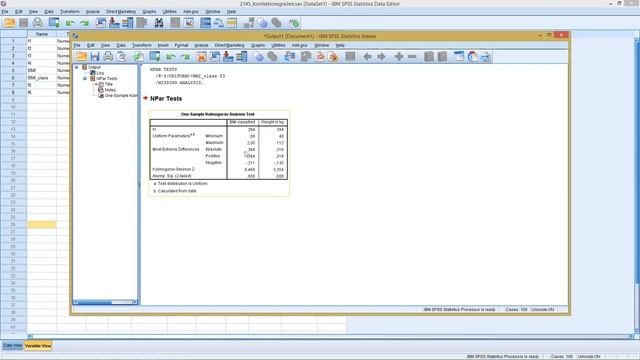This screenshot has height=360, width=640.
Task: Select Log item in outline pane
Action: (100, 73)
